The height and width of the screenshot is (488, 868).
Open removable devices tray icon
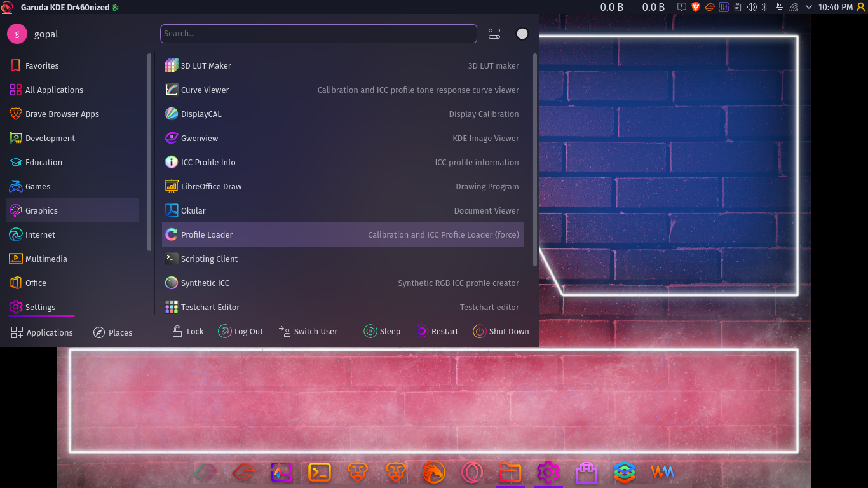coord(779,7)
